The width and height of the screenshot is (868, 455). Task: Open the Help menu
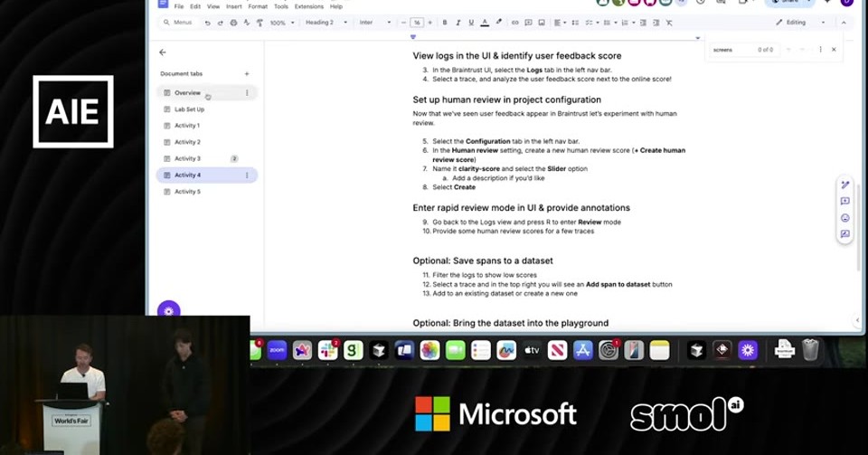[x=336, y=6]
